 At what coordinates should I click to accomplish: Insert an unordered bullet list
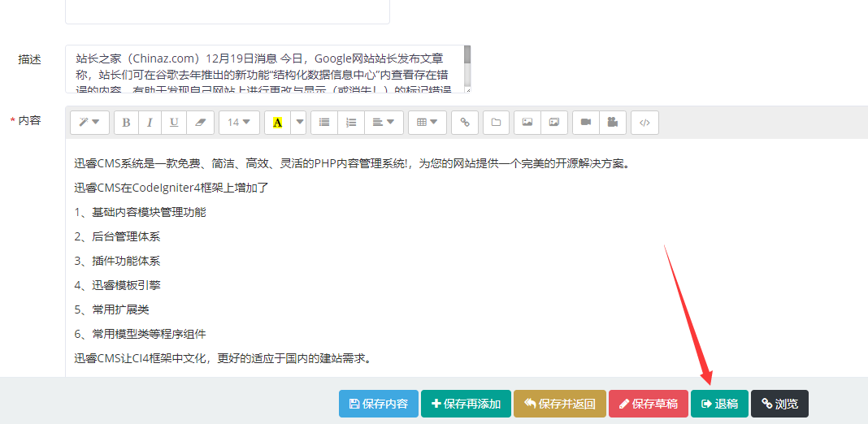click(x=324, y=123)
